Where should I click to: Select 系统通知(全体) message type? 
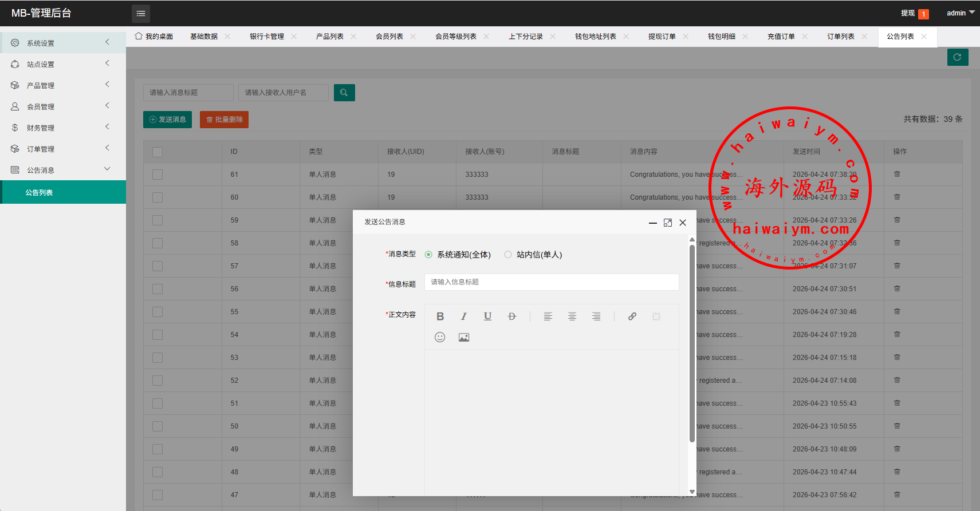click(x=428, y=255)
